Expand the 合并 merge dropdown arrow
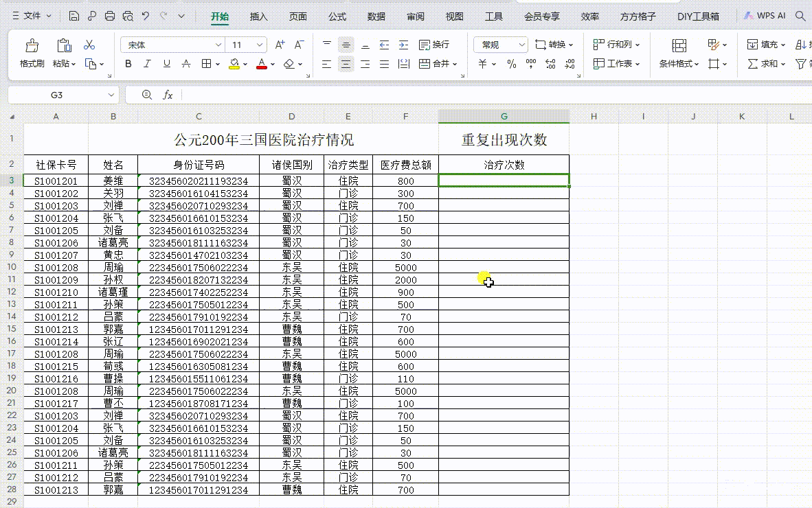The width and height of the screenshot is (812, 508). (455, 64)
